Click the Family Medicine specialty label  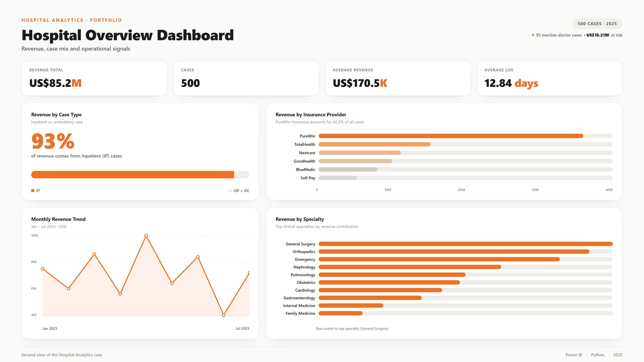pyautogui.click(x=300, y=313)
